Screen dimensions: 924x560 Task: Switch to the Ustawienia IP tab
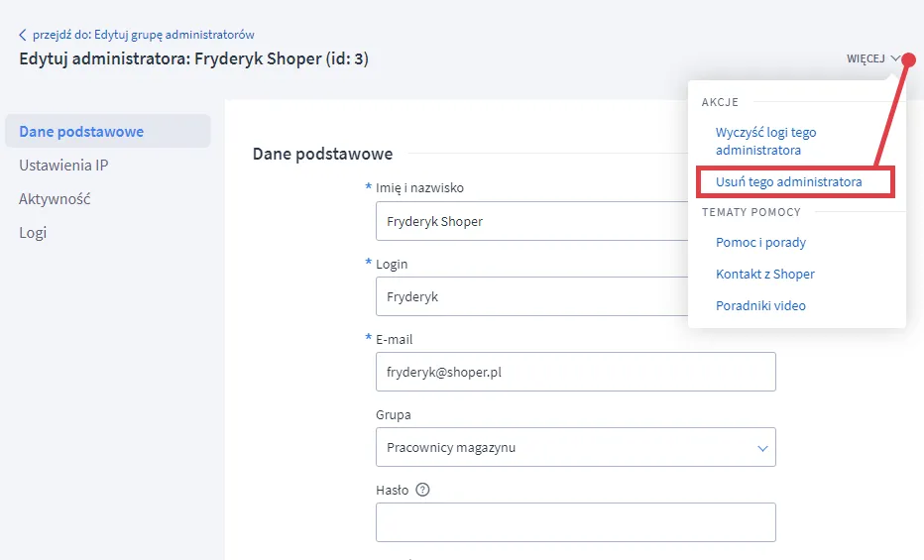tap(63, 166)
